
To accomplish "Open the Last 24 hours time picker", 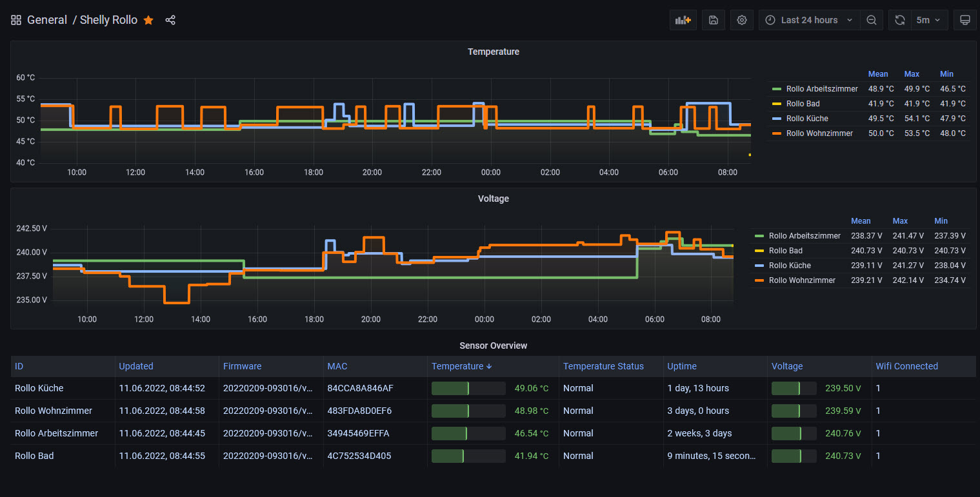I will pos(809,20).
